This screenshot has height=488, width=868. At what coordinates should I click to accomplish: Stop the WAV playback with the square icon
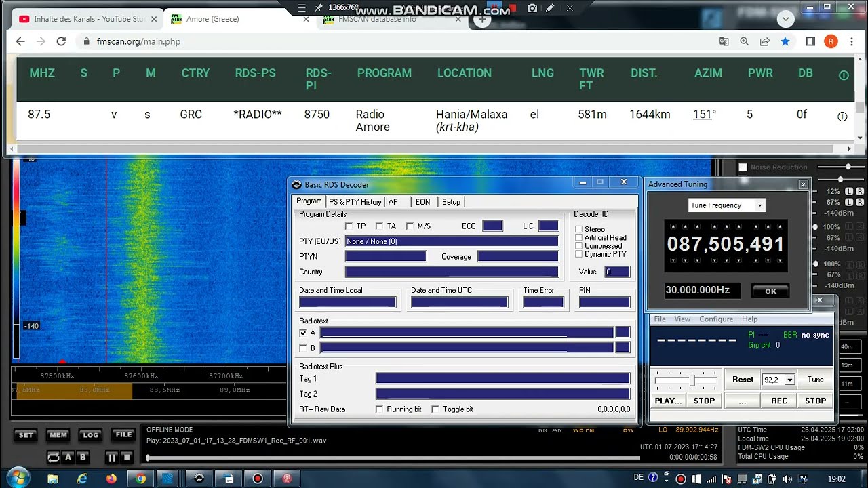[x=126, y=457]
